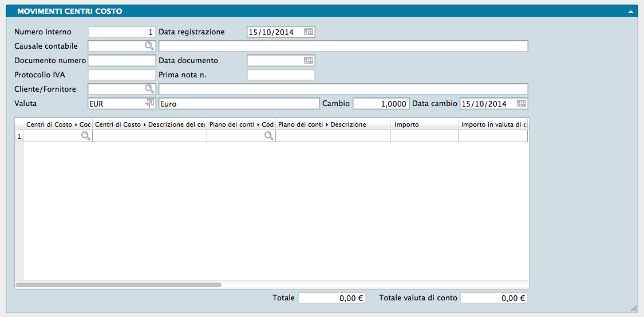Click Piano dei conti Descrizione column header

click(332, 124)
